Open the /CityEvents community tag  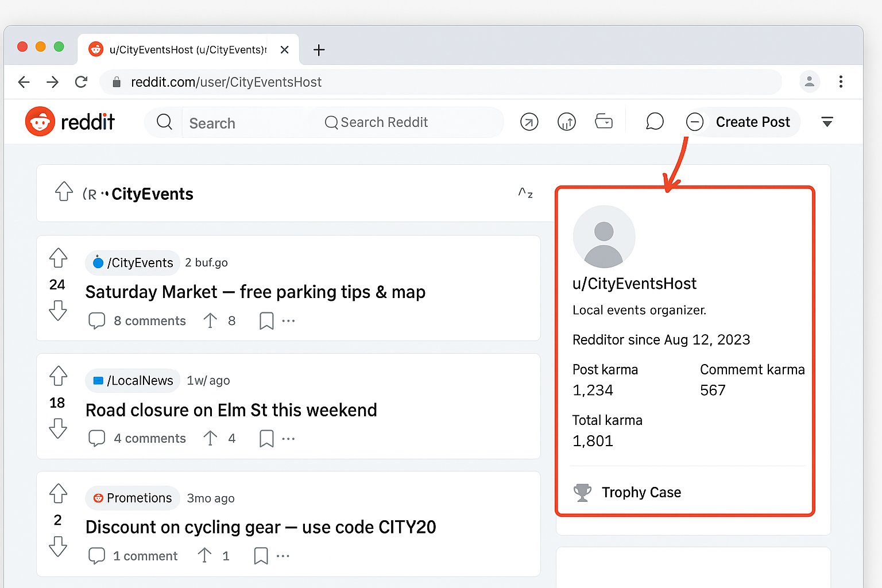(133, 263)
